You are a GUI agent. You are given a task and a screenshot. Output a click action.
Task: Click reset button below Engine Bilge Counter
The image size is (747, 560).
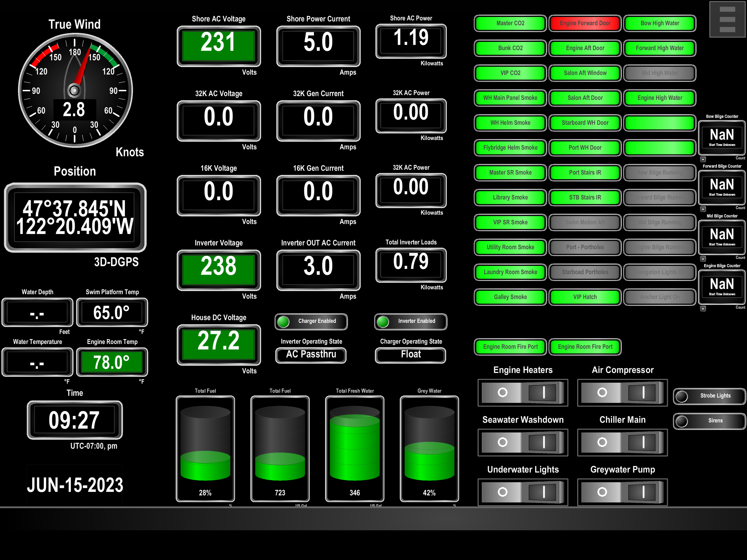(703, 309)
